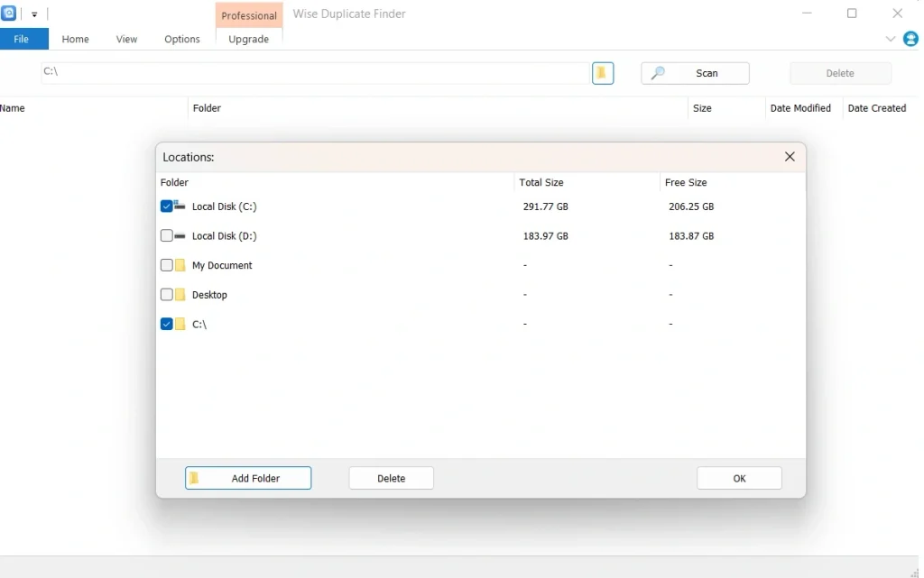Sort by Date Modified column header
The width and height of the screenshot is (924, 578).
coord(800,108)
